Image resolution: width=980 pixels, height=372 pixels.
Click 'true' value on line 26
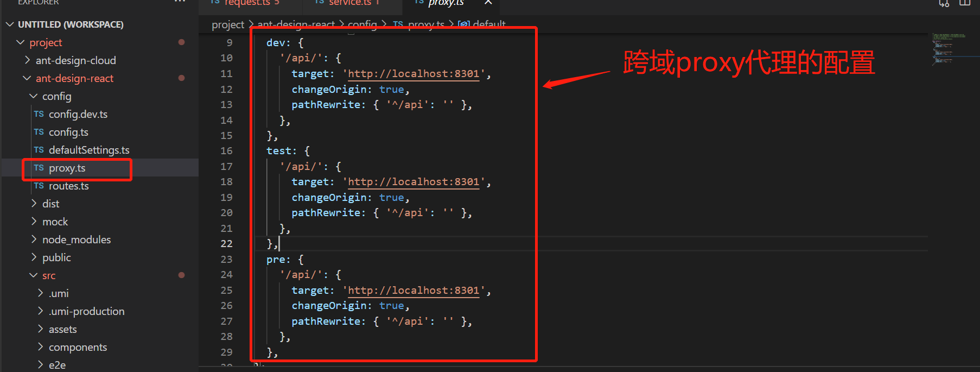coord(392,306)
